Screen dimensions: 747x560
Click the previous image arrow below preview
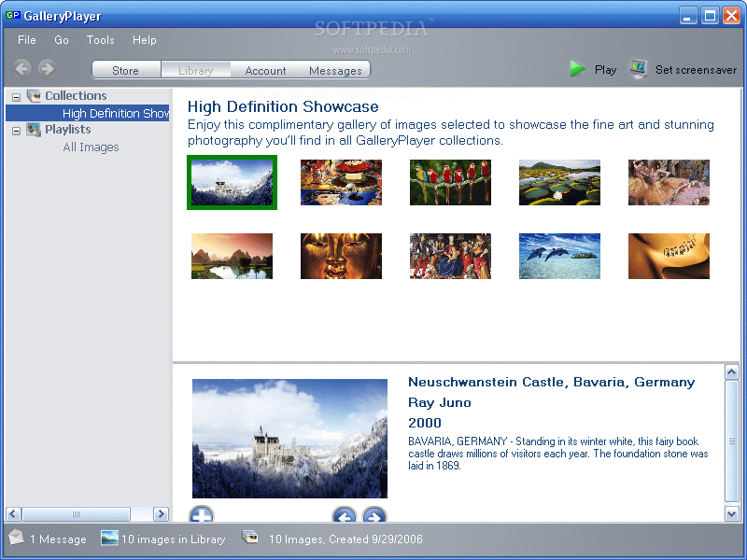[344, 515]
